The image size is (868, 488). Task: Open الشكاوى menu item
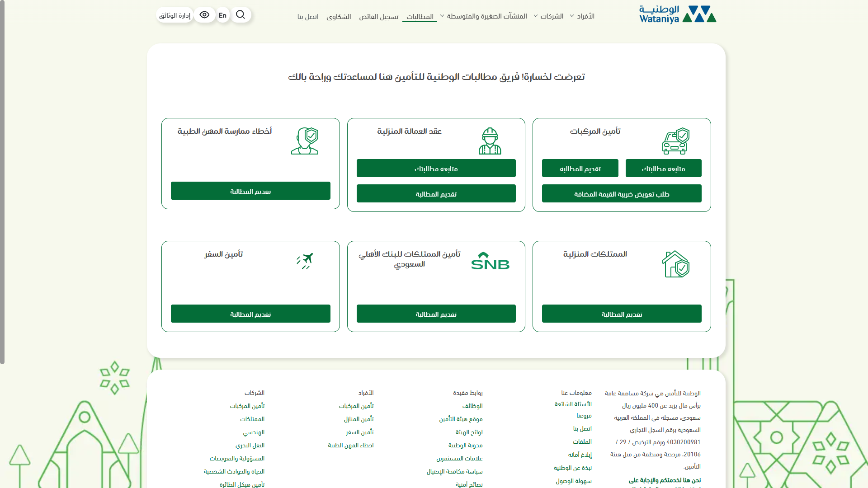(339, 17)
